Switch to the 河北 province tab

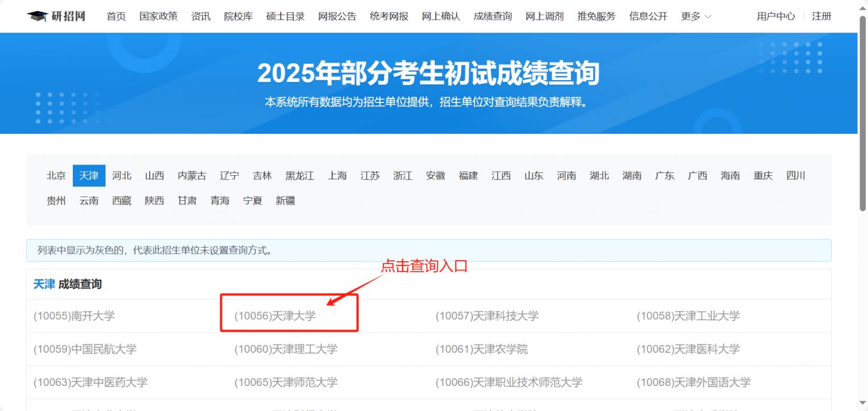[x=122, y=176]
